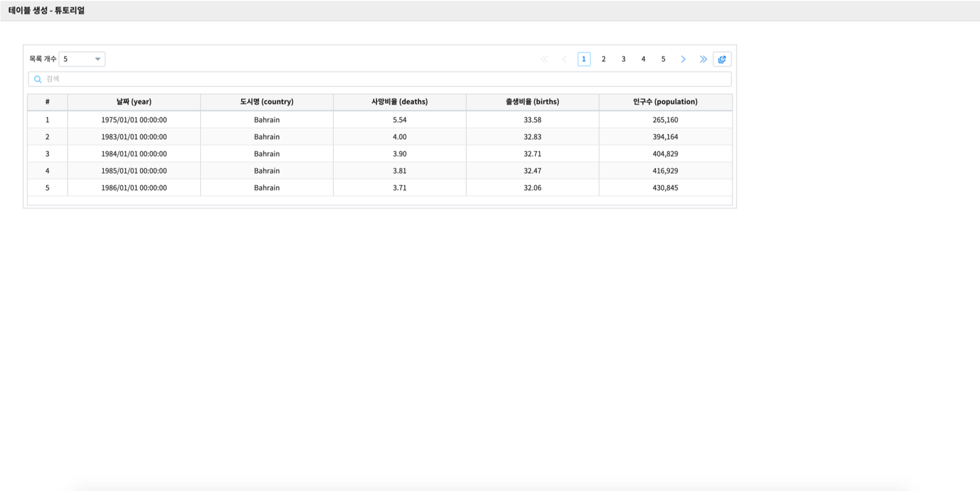Select page 1 in pagination
The width and height of the screenshot is (980, 491).
[584, 59]
